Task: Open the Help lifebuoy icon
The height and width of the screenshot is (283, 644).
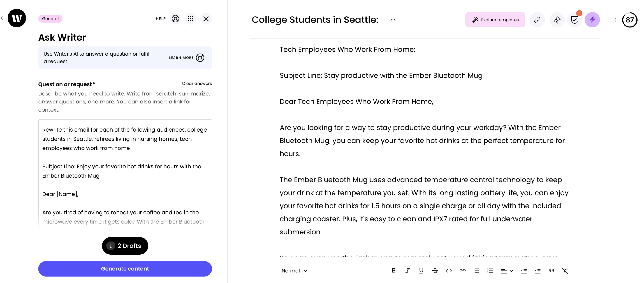Action: [x=176, y=18]
